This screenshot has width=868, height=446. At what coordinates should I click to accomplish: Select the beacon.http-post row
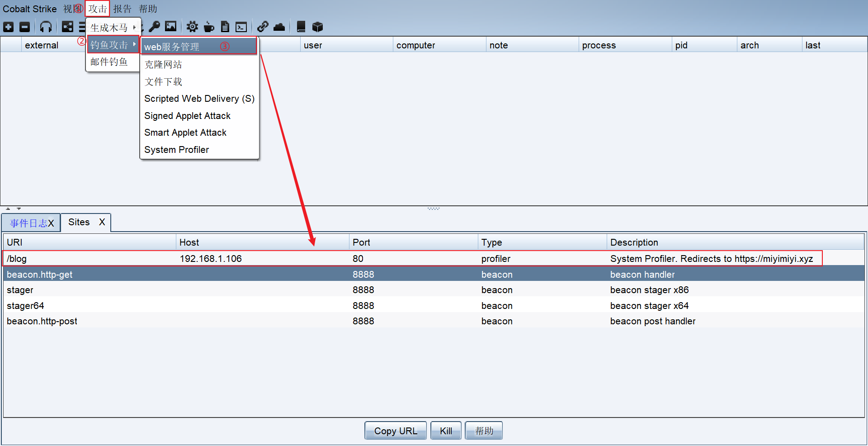pyautogui.click(x=434, y=321)
